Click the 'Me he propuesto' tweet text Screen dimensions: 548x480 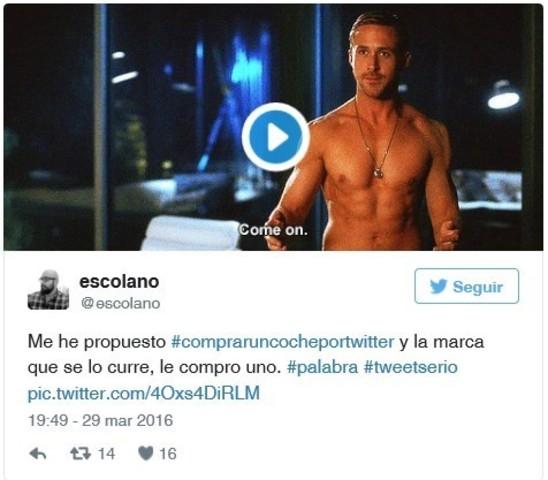[x=97, y=342]
